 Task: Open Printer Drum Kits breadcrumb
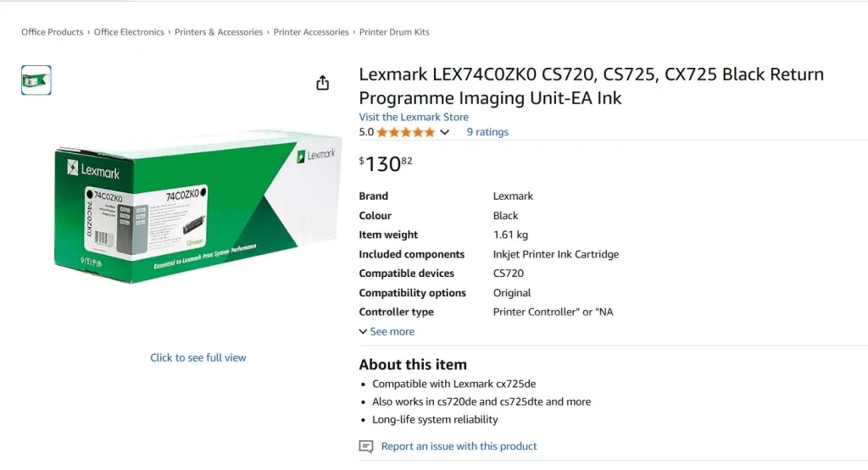click(394, 32)
